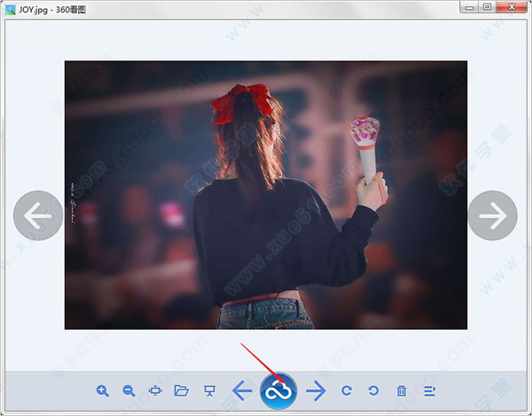Click the zoom in magnifier icon
This screenshot has height=416, width=532.
103,390
